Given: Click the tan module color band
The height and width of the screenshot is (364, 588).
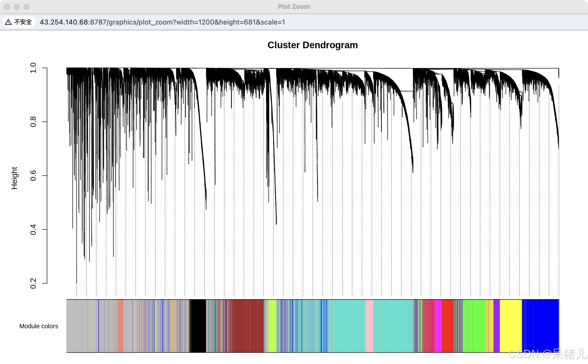Looking at the screenshot, I should click(x=173, y=326).
